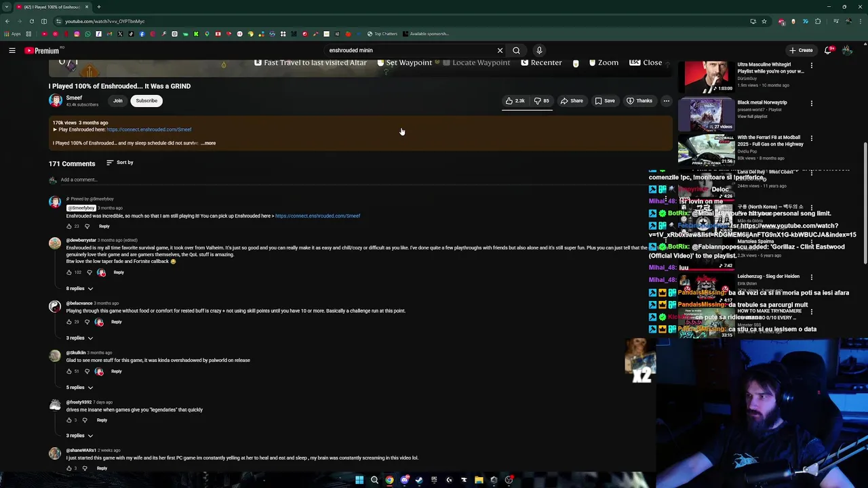The height and width of the screenshot is (488, 868).
Task: Send Thanks to the creator
Action: 639,101
